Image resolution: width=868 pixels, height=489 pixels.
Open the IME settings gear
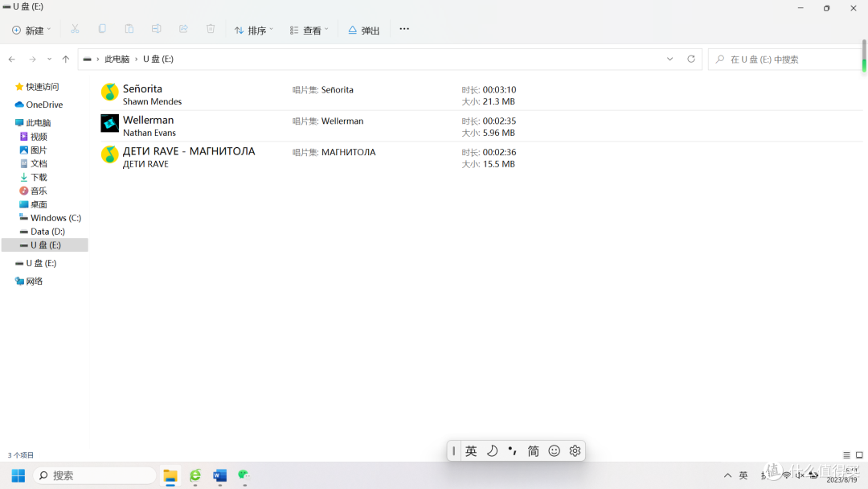click(575, 450)
